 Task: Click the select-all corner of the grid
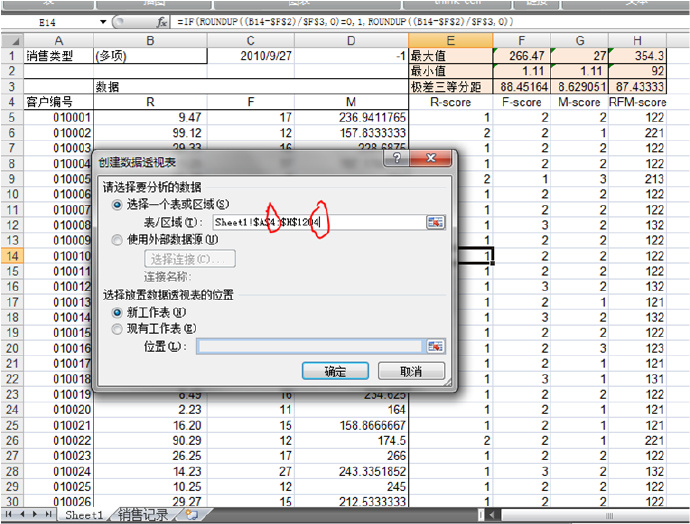12,41
